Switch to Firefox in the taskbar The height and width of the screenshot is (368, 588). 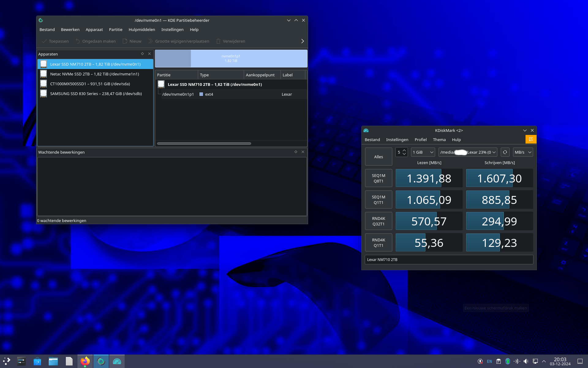(85, 361)
